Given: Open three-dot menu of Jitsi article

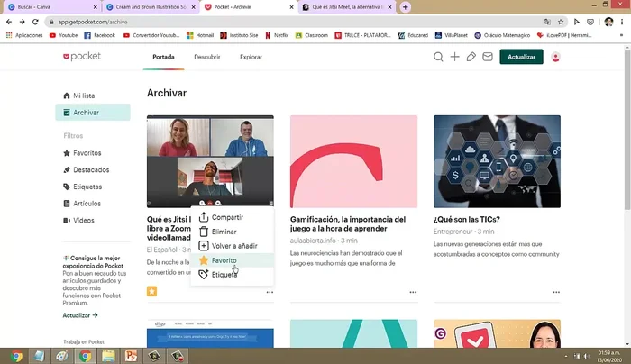Looking at the screenshot, I should (270, 293).
